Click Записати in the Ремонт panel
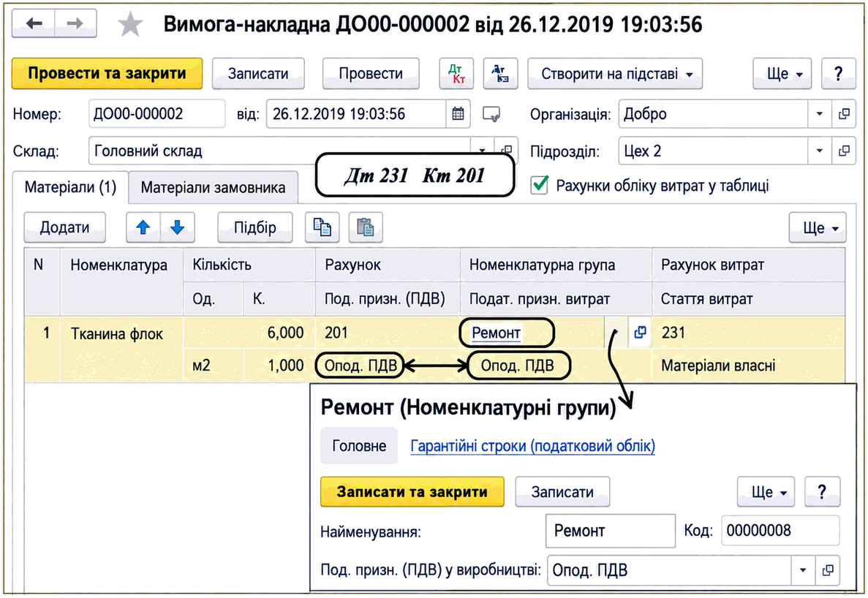 [562, 492]
